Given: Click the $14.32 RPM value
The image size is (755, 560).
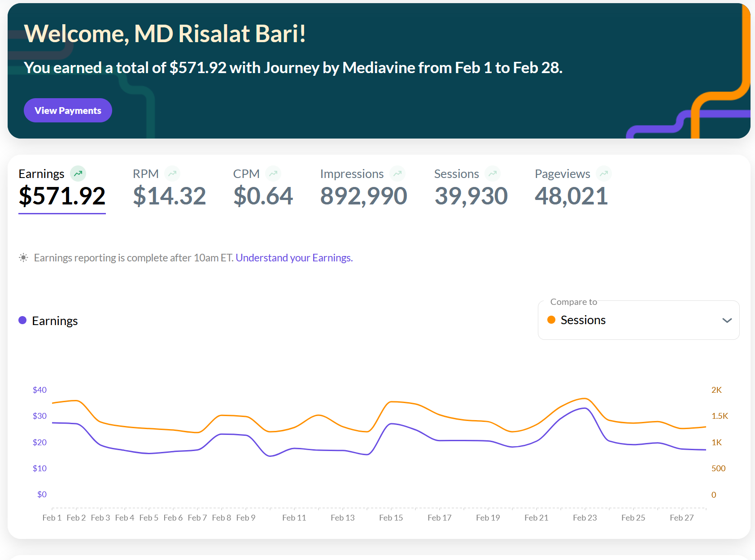Looking at the screenshot, I should pyautogui.click(x=170, y=196).
